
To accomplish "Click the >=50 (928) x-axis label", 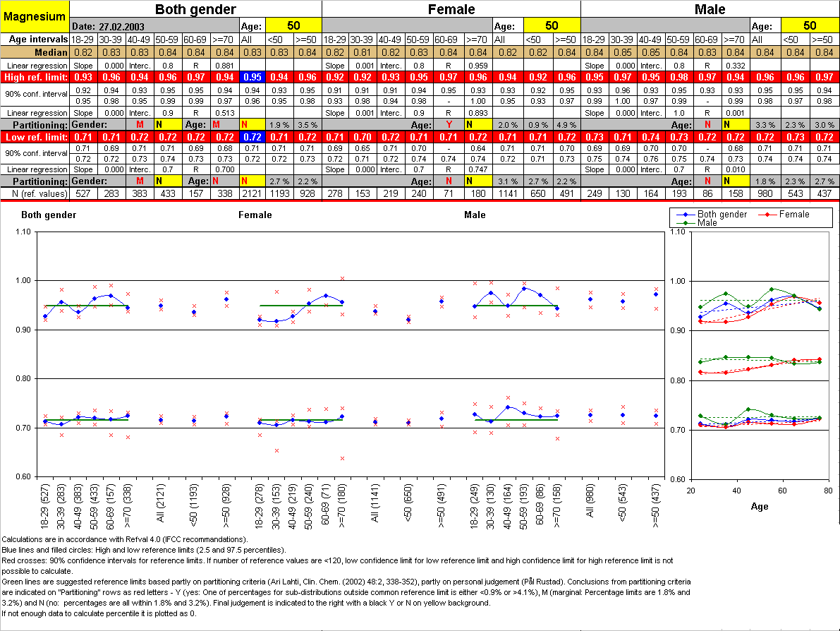I will [x=226, y=505].
